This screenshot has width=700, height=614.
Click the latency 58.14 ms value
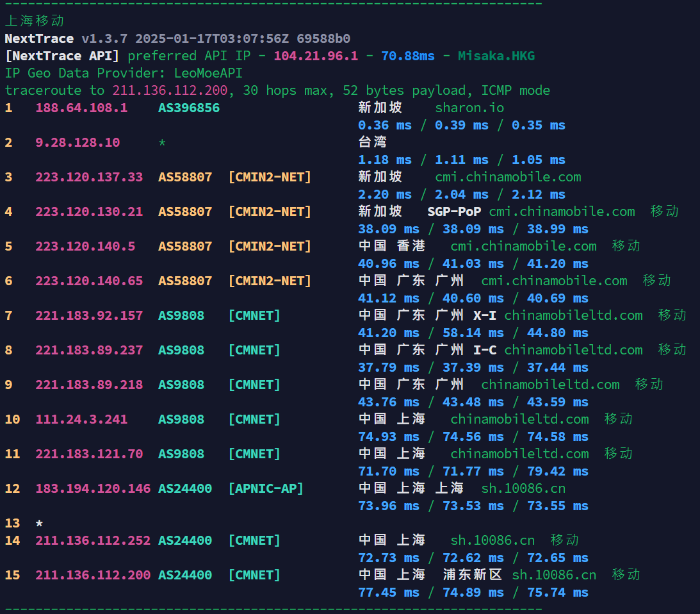click(x=473, y=333)
